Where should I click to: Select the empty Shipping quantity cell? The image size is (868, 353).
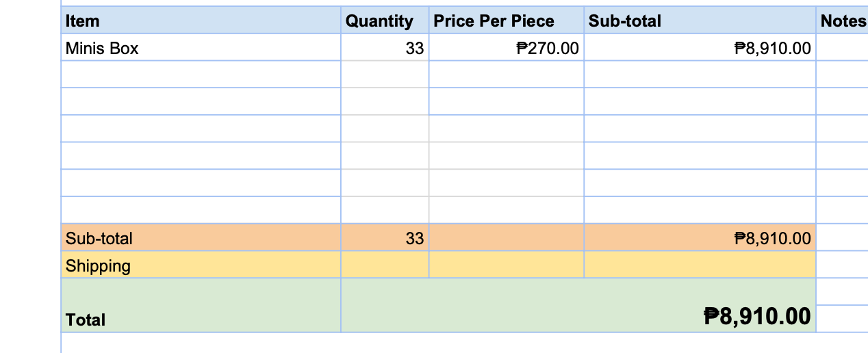point(384,265)
